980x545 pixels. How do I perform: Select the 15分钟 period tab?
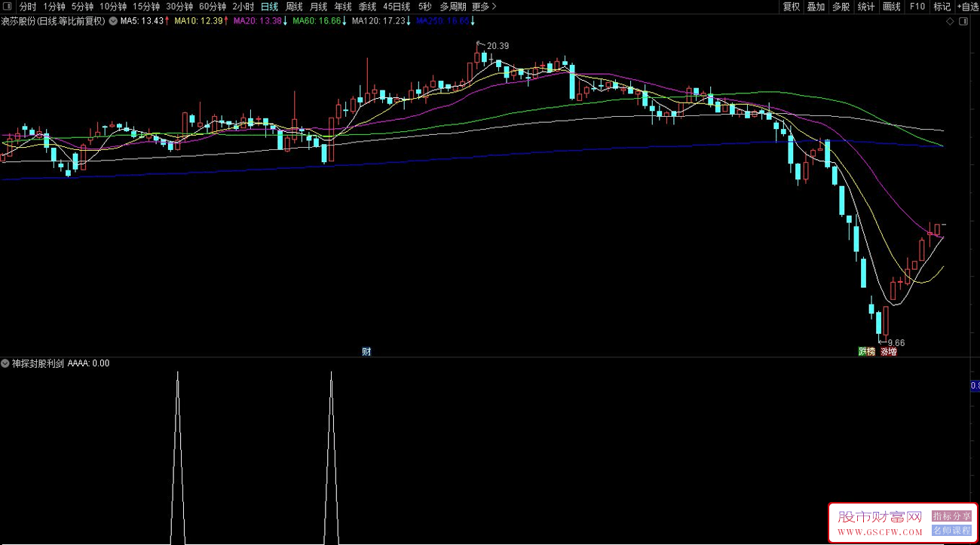tap(146, 7)
